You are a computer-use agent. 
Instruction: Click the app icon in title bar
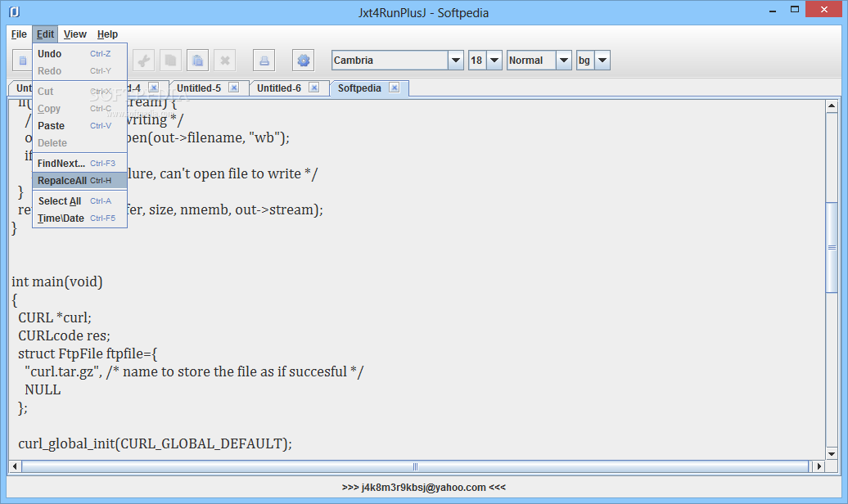tap(15, 12)
